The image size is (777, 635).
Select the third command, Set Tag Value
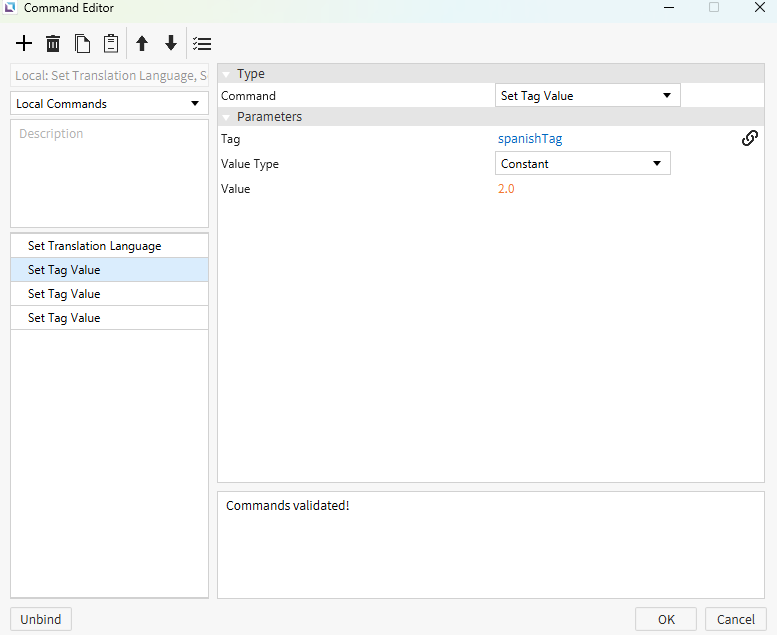click(109, 293)
